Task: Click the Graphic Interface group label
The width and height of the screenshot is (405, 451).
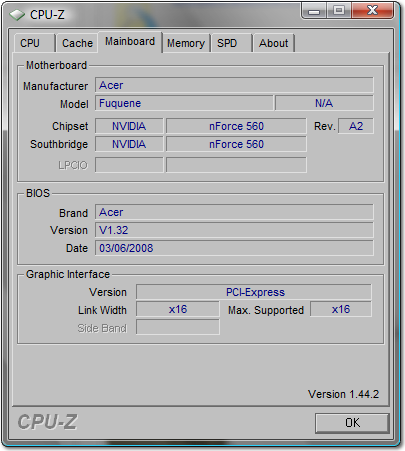Action: pyautogui.click(x=68, y=274)
